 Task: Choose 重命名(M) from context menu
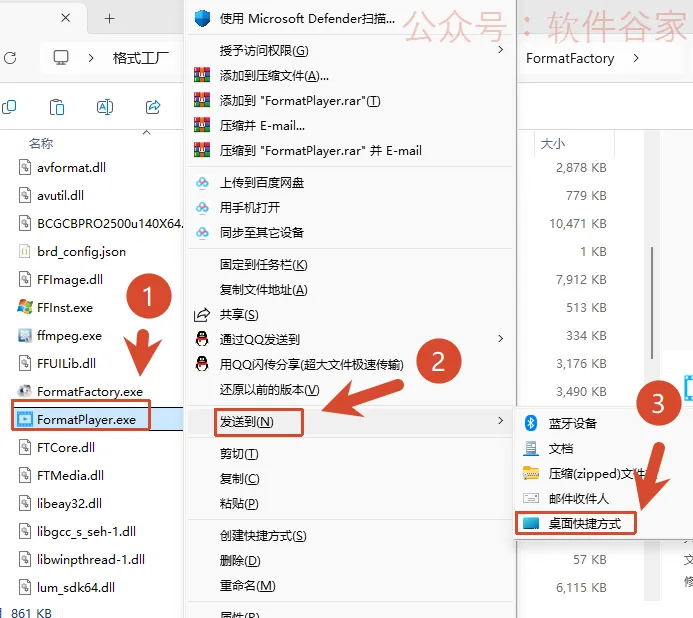(350, 585)
